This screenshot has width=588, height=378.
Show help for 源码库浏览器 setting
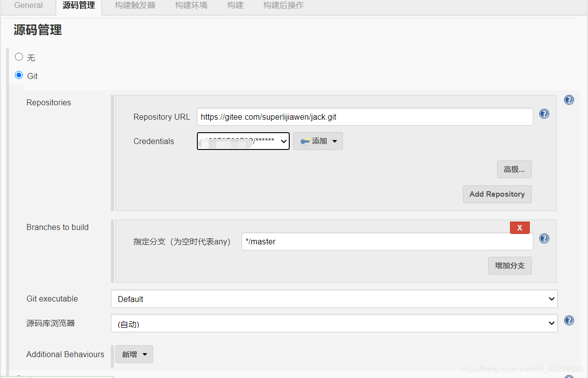click(569, 320)
